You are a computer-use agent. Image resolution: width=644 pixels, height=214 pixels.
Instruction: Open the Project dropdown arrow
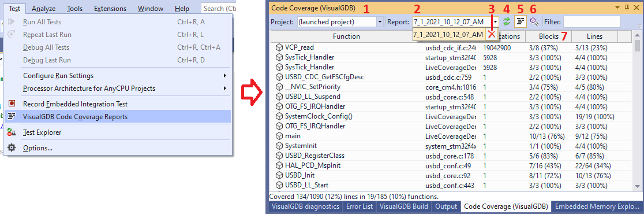click(x=380, y=21)
